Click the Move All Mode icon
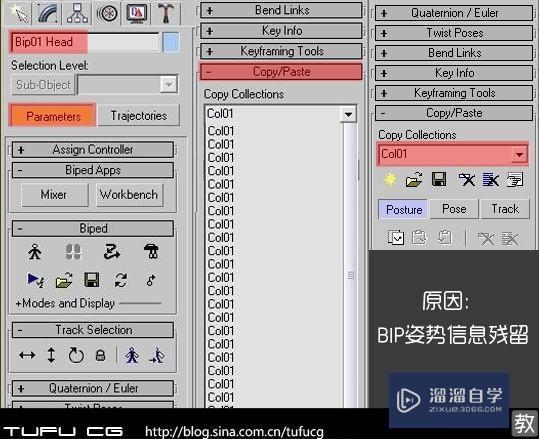Screen dimensions: 539x439 151,280
